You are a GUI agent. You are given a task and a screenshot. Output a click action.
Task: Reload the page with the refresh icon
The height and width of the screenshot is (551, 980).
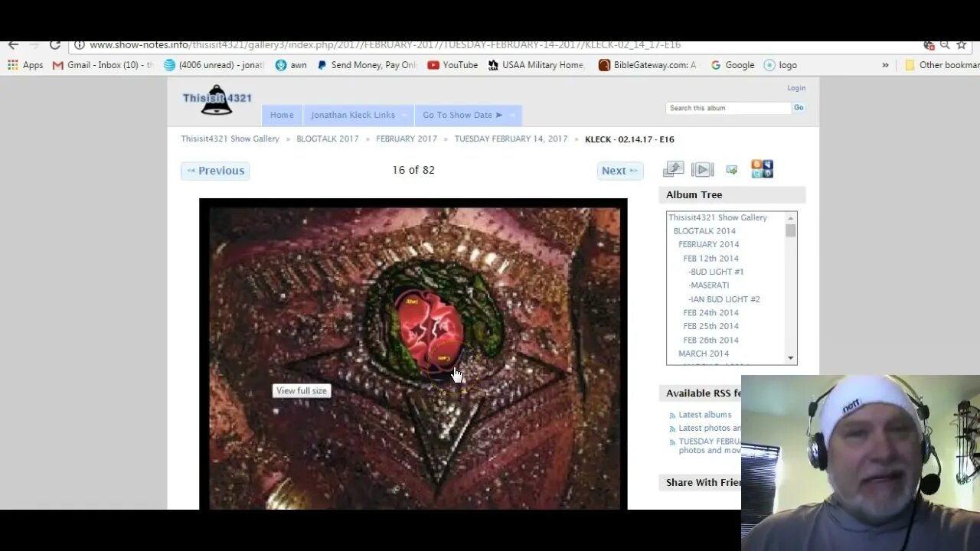click(x=55, y=45)
